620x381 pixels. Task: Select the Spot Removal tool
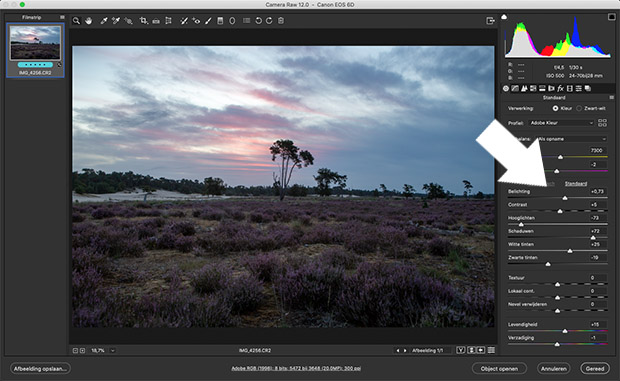(x=184, y=21)
